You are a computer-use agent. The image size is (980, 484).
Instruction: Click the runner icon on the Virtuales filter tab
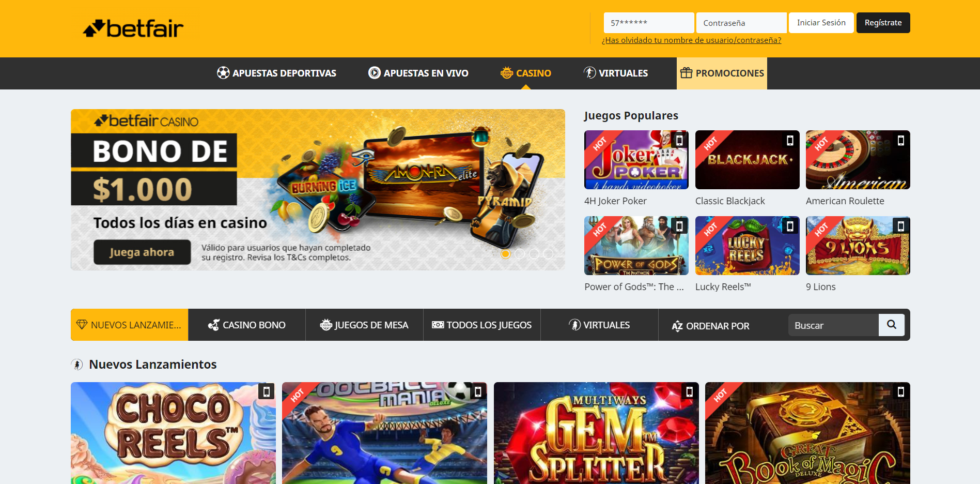pos(574,325)
